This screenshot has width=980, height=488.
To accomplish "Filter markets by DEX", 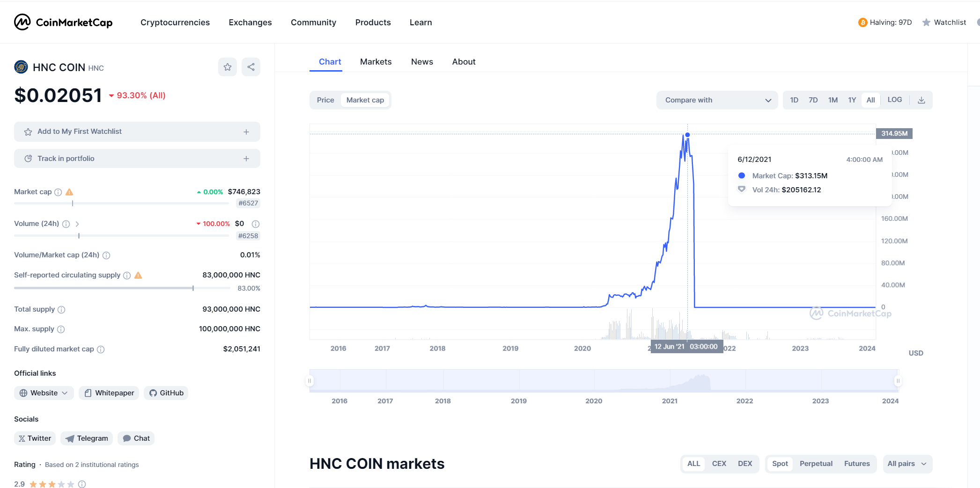I will (745, 464).
